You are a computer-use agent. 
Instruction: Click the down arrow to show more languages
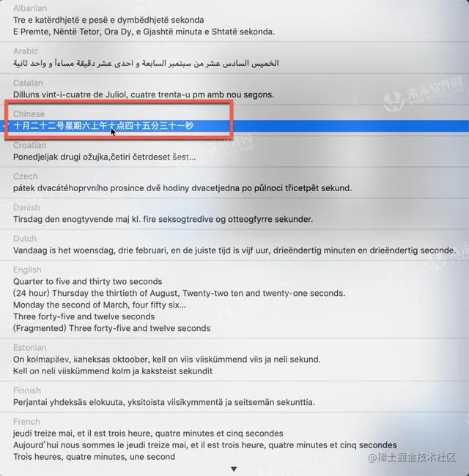(x=234, y=469)
